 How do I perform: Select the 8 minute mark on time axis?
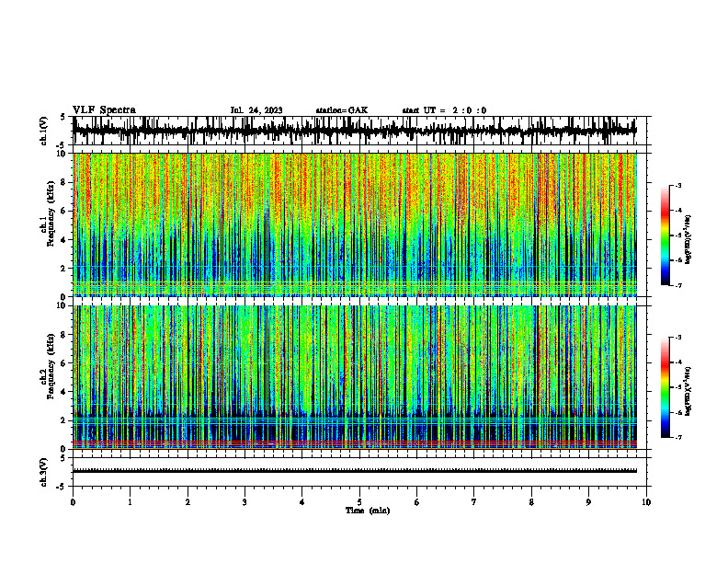(531, 502)
